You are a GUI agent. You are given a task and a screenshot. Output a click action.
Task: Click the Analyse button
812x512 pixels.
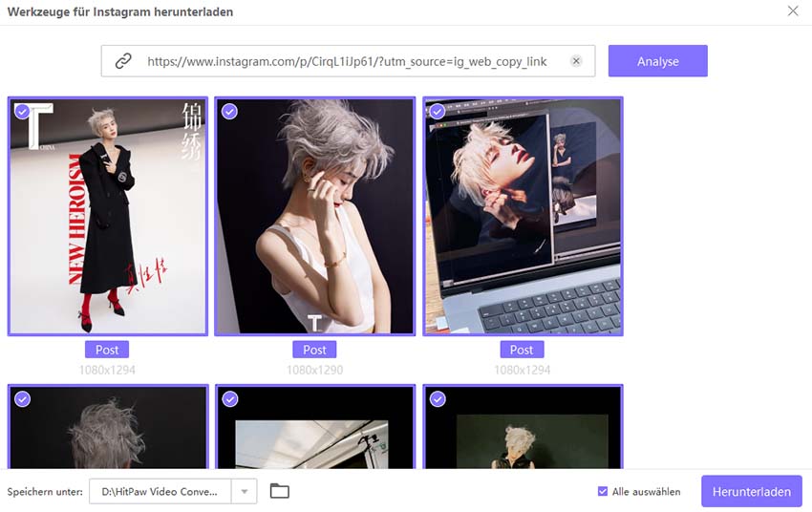tap(657, 61)
